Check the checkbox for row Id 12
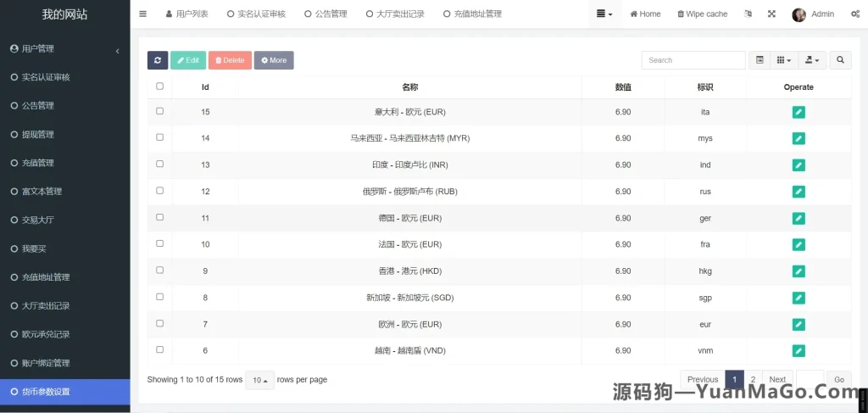The image size is (868, 413). (160, 191)
